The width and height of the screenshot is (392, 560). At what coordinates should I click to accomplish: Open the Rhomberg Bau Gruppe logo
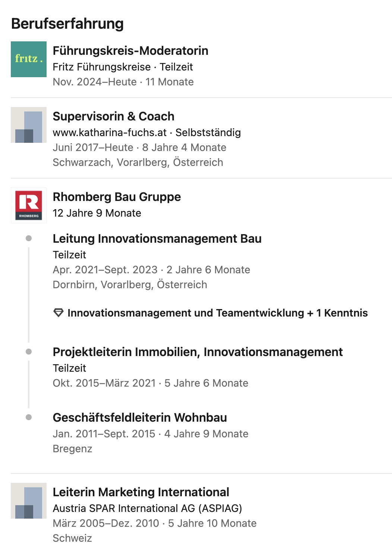click(x=29, y=205)
